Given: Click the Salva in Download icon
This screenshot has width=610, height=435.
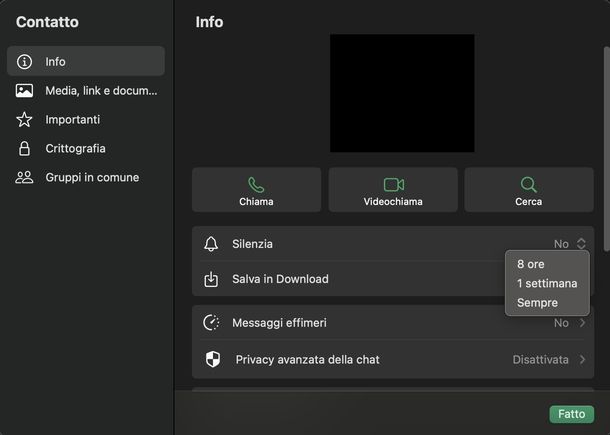Looking at the screenshot, I should click(211, 279).
